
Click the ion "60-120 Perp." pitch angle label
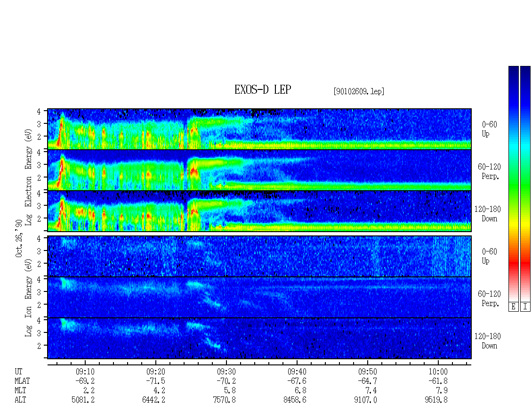(x=489, y=299)
